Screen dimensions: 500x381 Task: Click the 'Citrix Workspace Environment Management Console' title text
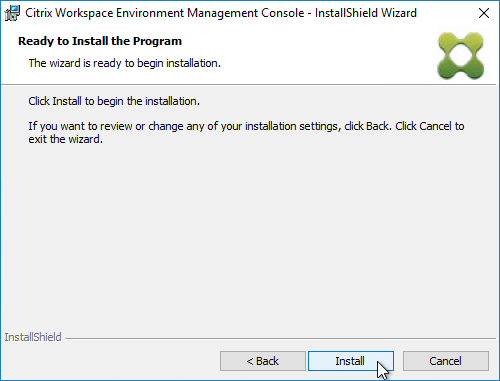coord(165,13)
